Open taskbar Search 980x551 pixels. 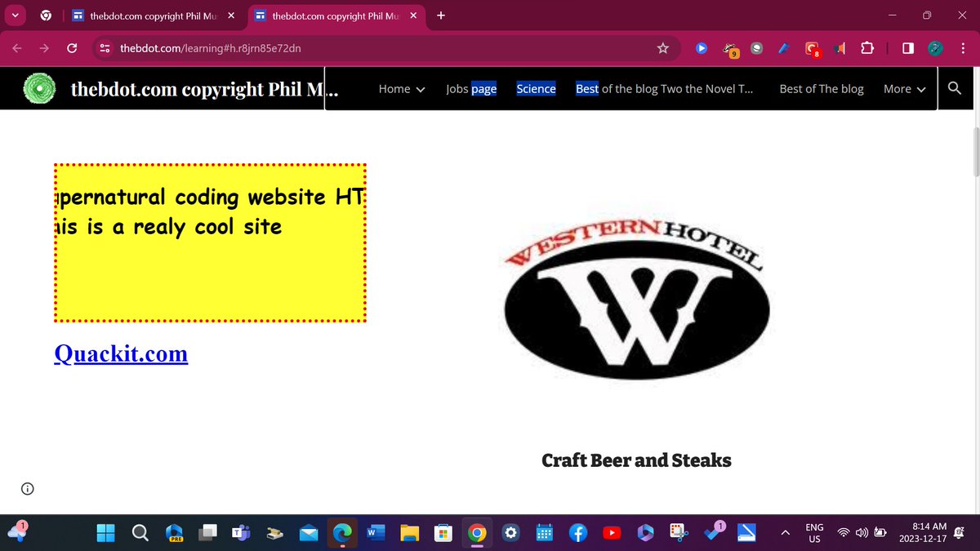point(140,533)
